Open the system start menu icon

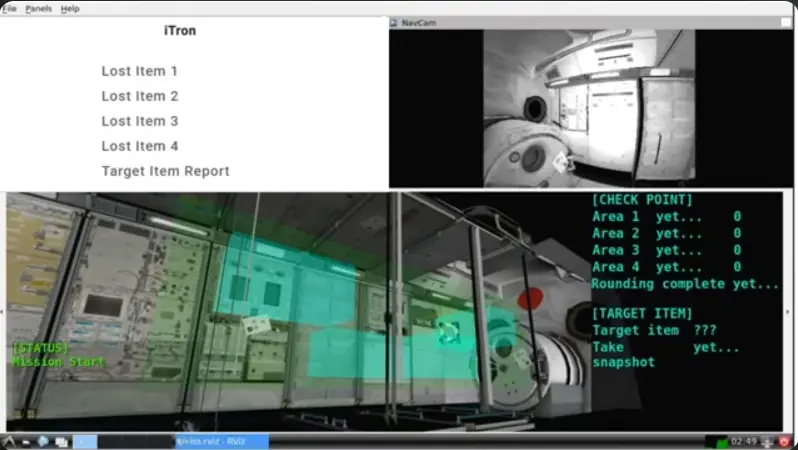(9, 441)
